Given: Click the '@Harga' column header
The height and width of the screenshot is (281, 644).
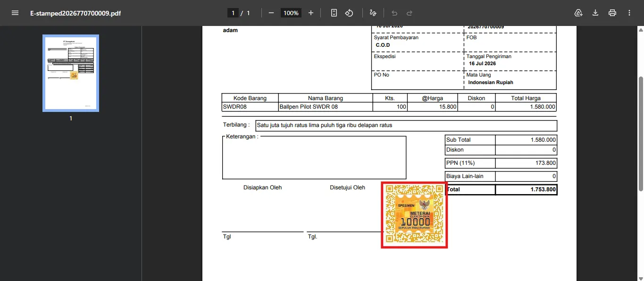Looking at the screenshot, I should click(x=433, y=98).
